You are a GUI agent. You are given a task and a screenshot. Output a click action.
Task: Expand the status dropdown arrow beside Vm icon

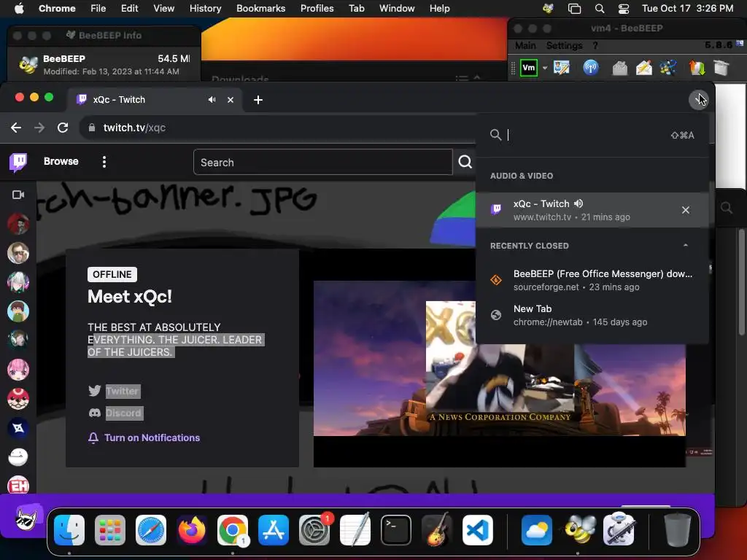point(544,68)
